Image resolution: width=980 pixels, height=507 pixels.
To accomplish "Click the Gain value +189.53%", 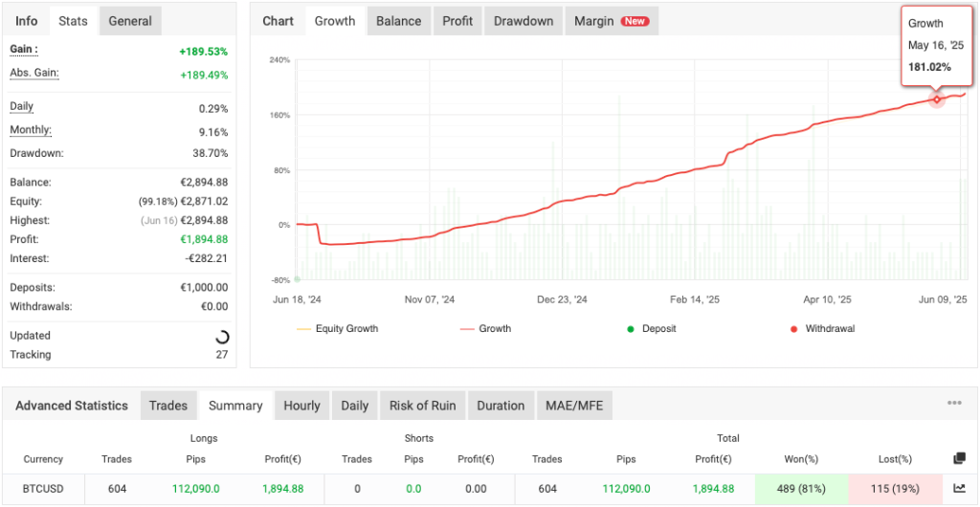I will tap(204, 52).
